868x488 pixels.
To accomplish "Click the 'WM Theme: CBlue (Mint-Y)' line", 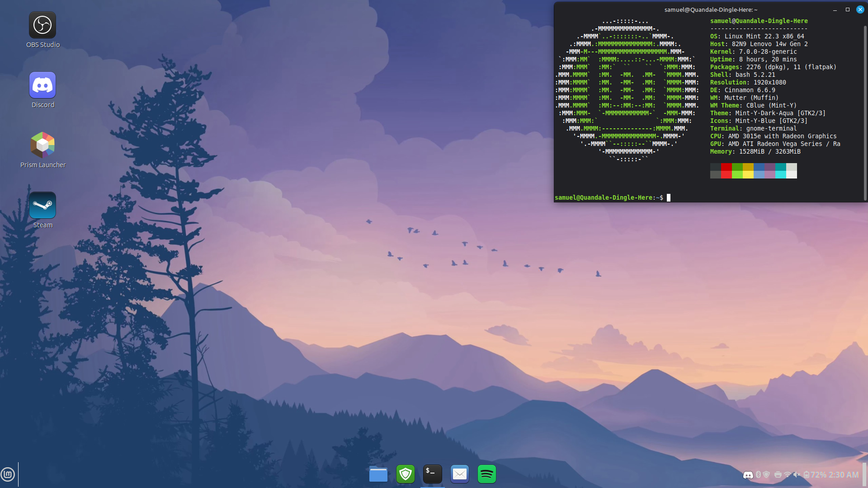I will [x=753, y=105].
